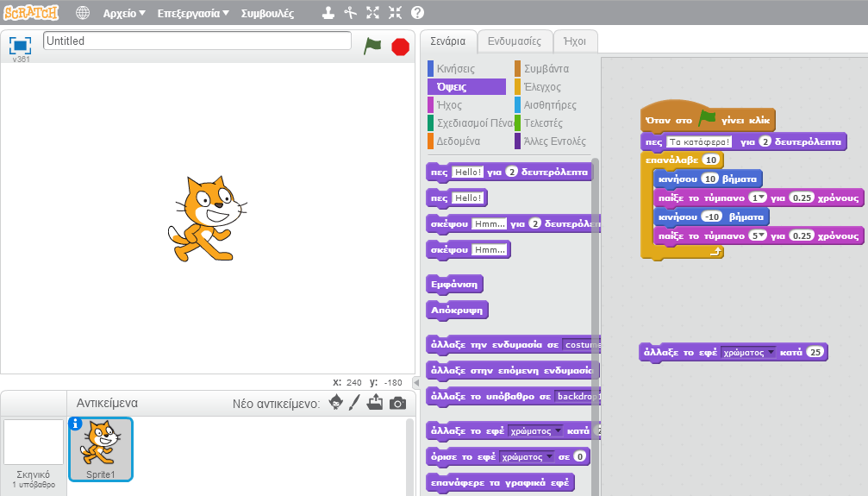Select the Delete scissors tool
Image resolution: width=868 pixels, height=496 pixels.
click(x=351, y=12)
